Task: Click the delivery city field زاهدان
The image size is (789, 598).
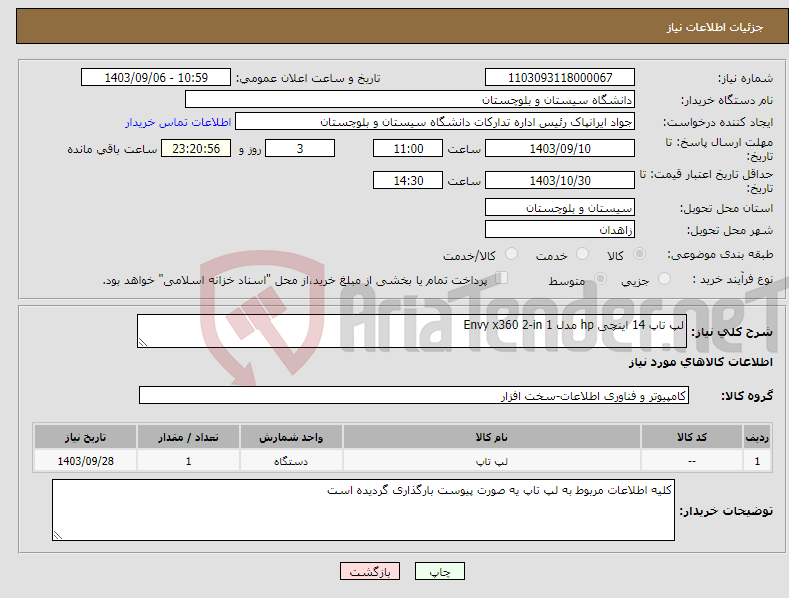Action: [x=560, y=230]
